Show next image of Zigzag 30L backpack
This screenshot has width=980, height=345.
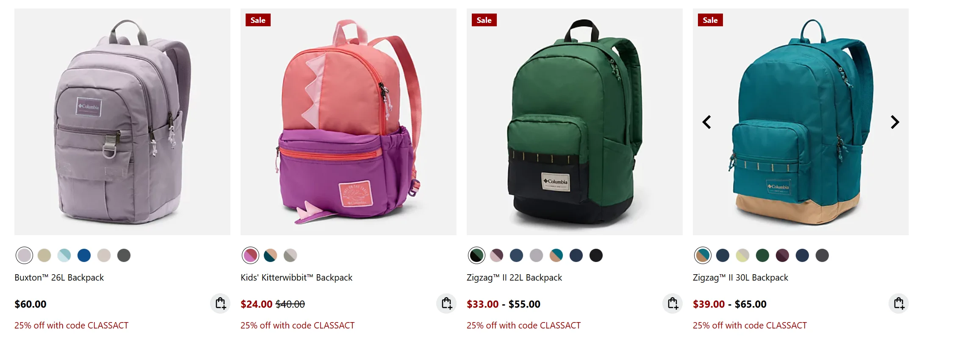click(x=894, y=122)
